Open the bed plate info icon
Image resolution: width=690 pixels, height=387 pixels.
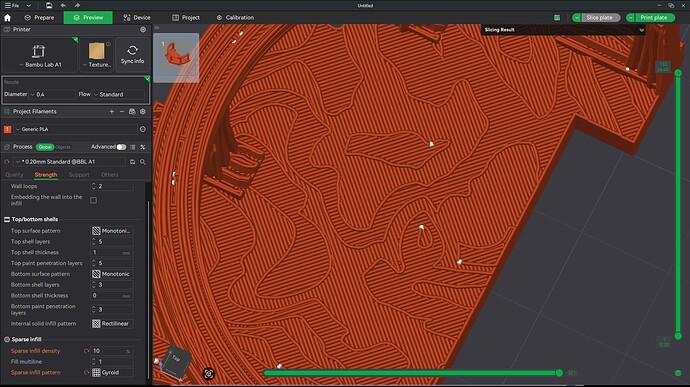click(108, 44)
